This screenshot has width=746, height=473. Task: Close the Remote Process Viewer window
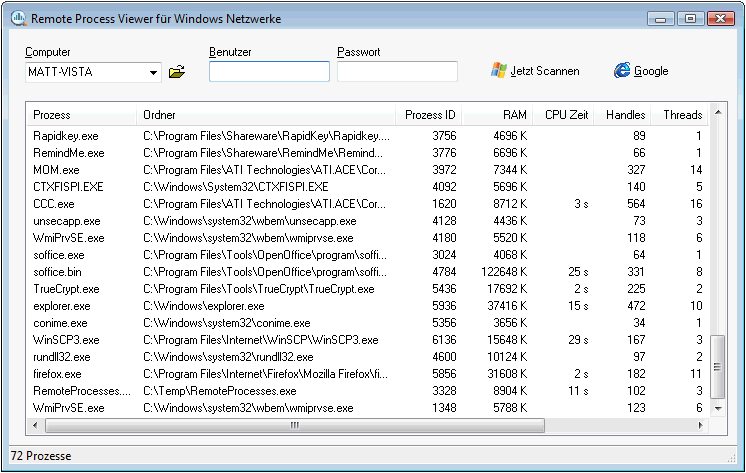[x=721, y=19]
